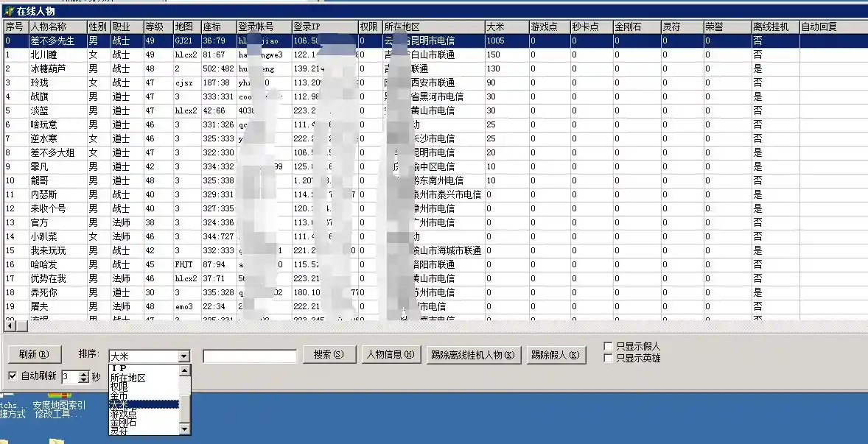Select the player row 官方
868x444 pixels.
click(x=435, y=222)
